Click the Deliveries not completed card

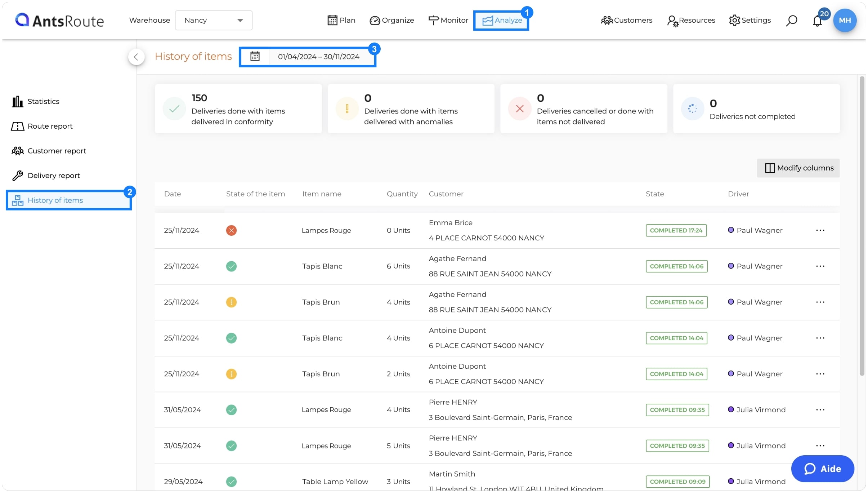(x=756, y=108)
